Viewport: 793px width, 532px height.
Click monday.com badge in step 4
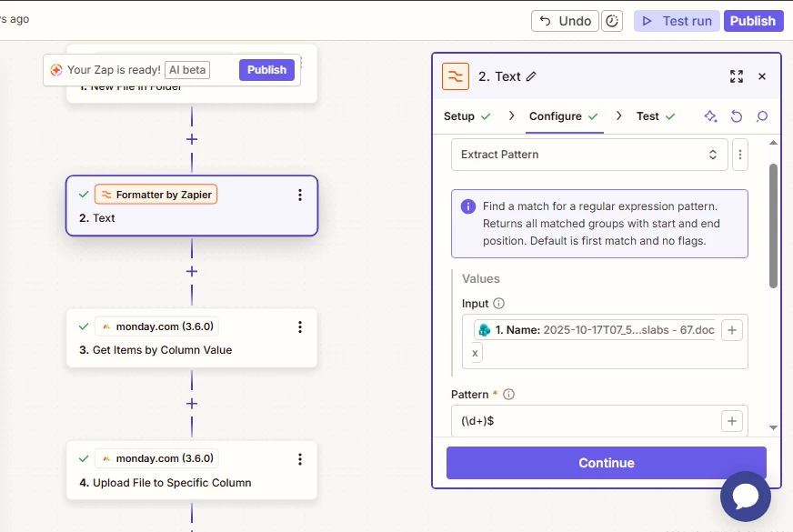[156, 458]
